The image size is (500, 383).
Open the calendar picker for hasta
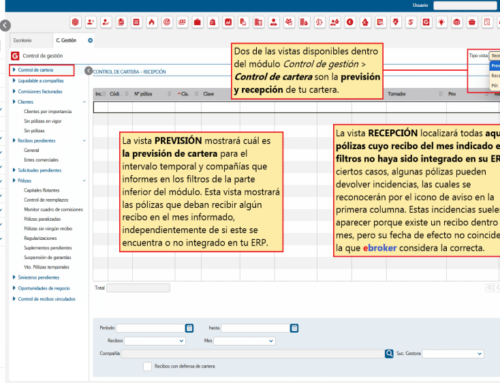[x=294, y=328]
